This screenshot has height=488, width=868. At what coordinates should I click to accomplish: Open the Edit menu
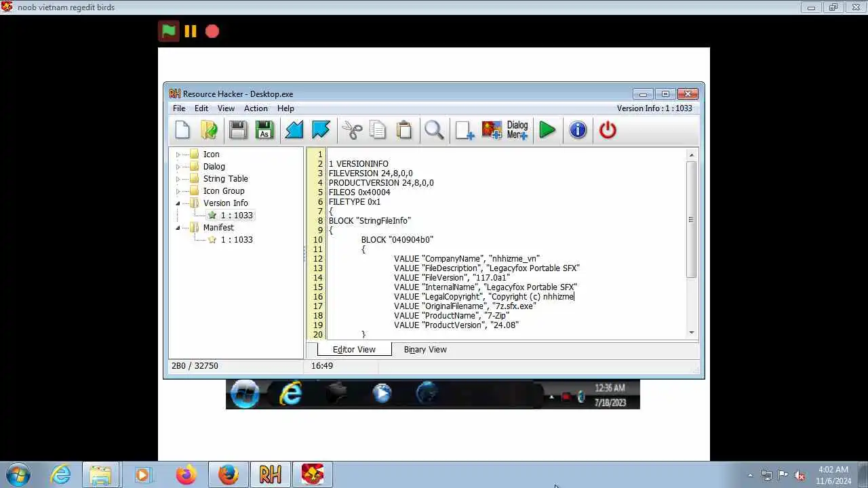pyautogui.click(x=201, y=108)
